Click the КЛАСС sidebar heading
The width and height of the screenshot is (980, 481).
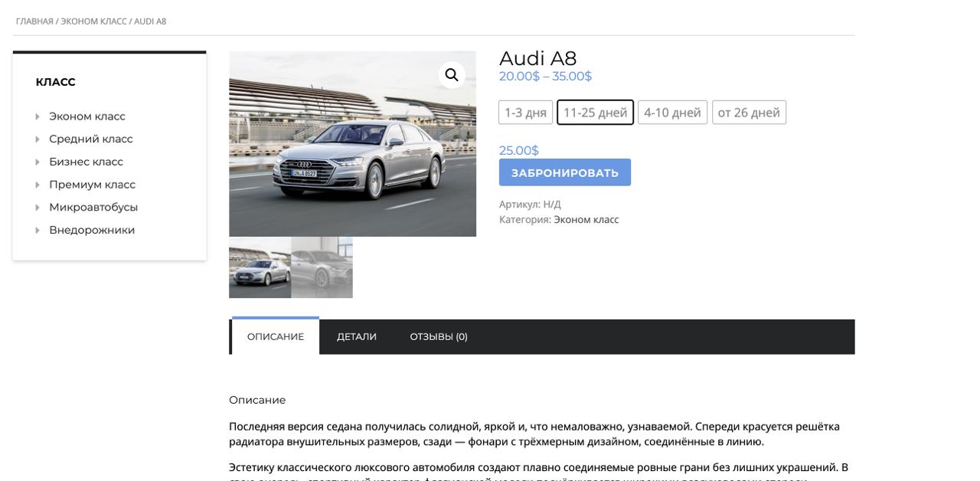click(x=56, y=82)
